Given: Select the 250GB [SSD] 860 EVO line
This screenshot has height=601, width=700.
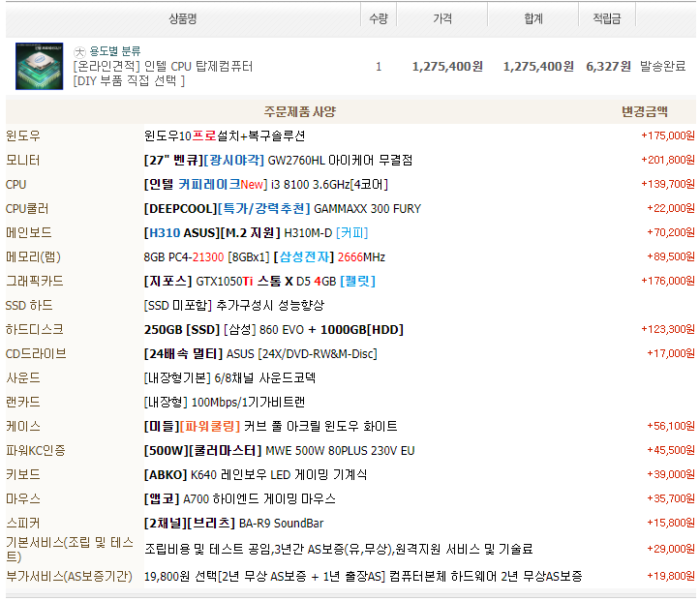Looking at the screenshot, I should click(x=274, y=330).
